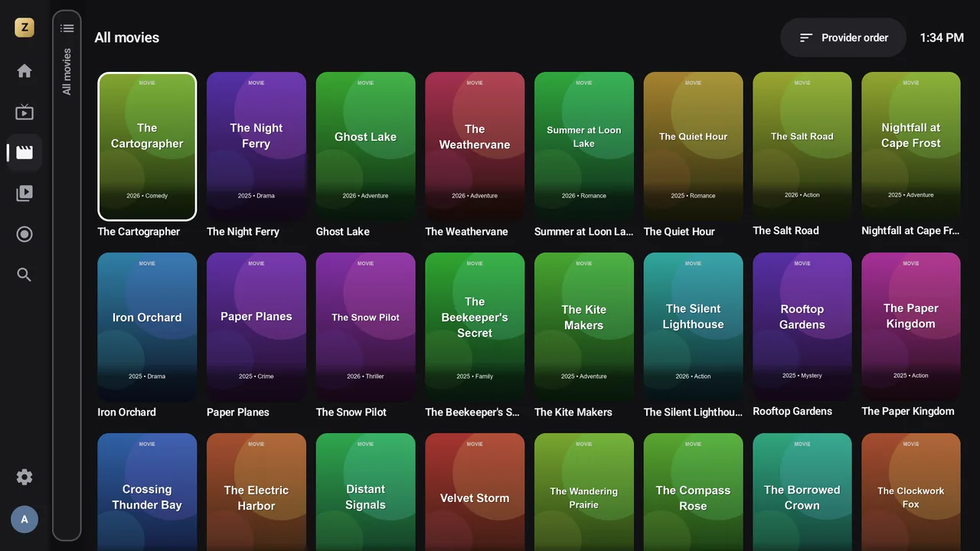Click the 'All movies' page heading

tap(127, 37)
